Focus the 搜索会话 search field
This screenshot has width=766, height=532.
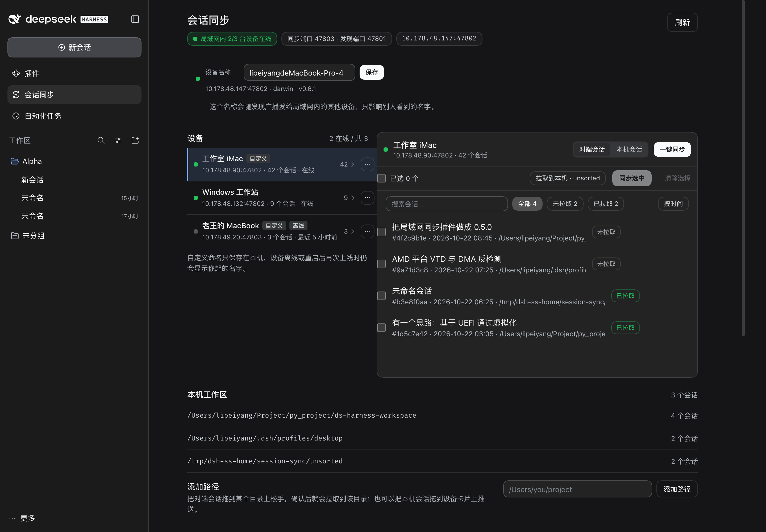point(447,204)
